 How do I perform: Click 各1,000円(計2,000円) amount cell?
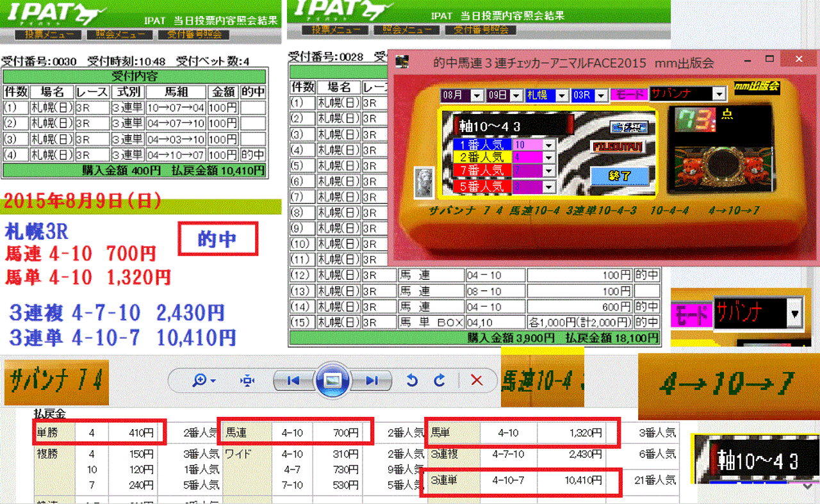pos(579,322)
